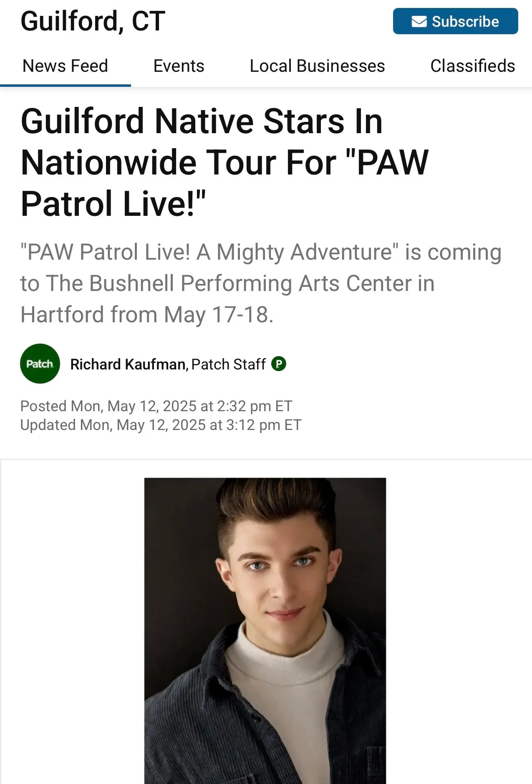
Task: Subscribe using the blue Subscribe button
Action: 455,21
